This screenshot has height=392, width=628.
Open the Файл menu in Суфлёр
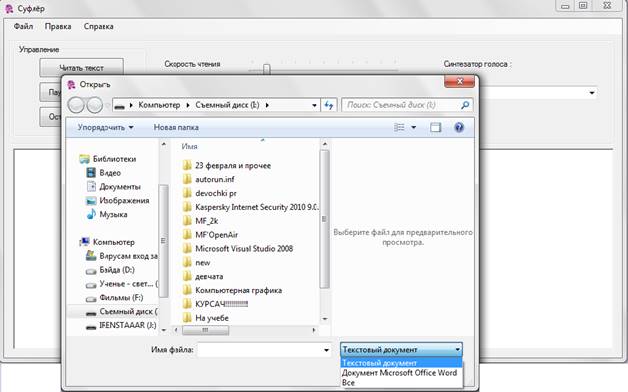[23, 26]
